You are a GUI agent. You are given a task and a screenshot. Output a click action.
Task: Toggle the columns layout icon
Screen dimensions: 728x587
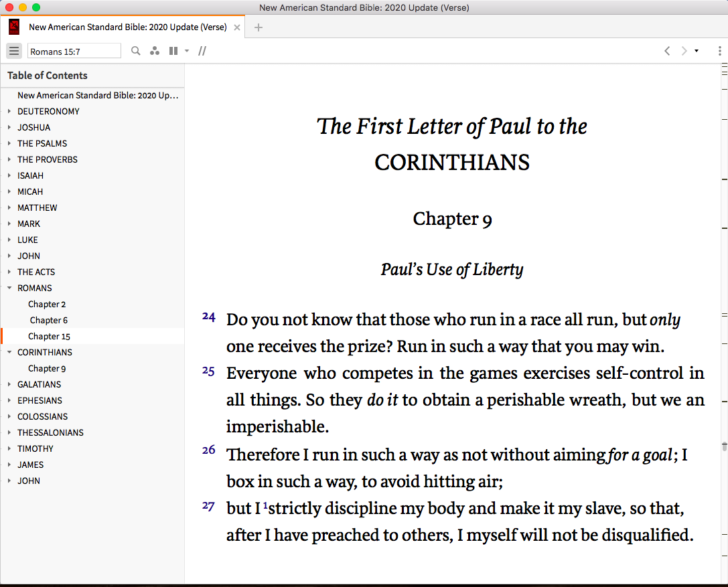(x=173, y=51)
